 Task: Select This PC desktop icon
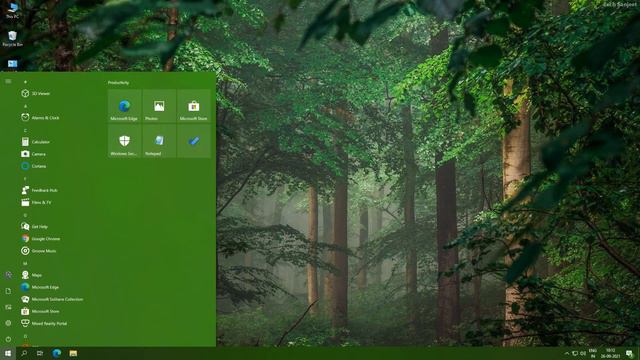[13, 10]
